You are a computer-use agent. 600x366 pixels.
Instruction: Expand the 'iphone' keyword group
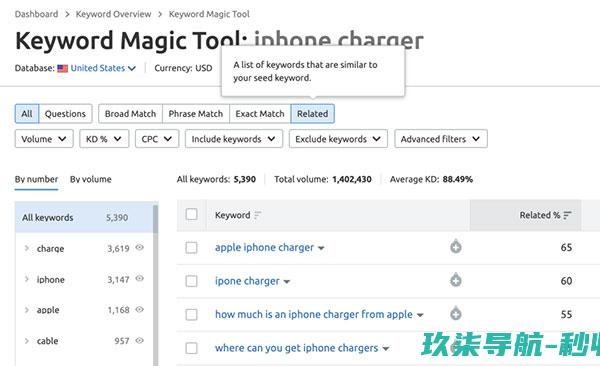[26, 279]
